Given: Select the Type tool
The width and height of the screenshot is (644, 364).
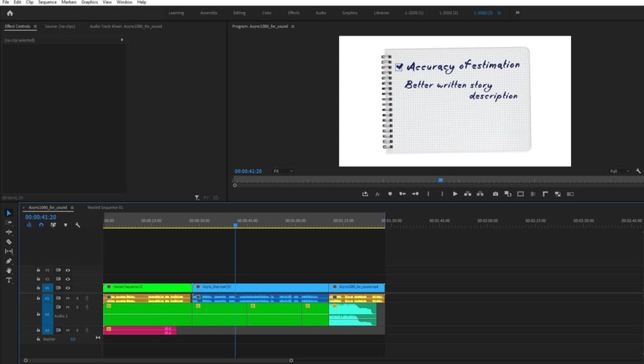Looking at the screenshot, I should [x=9, y=280].
